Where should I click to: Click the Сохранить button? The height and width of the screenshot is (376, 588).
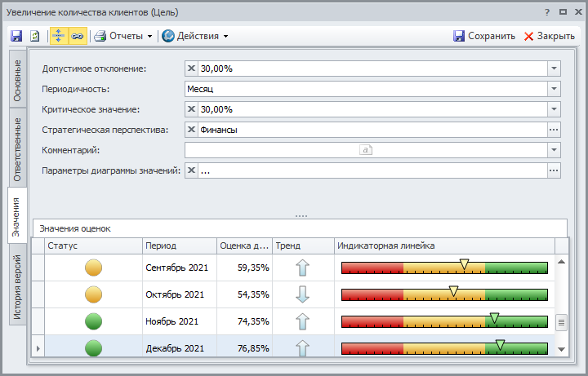click(484, 36)
